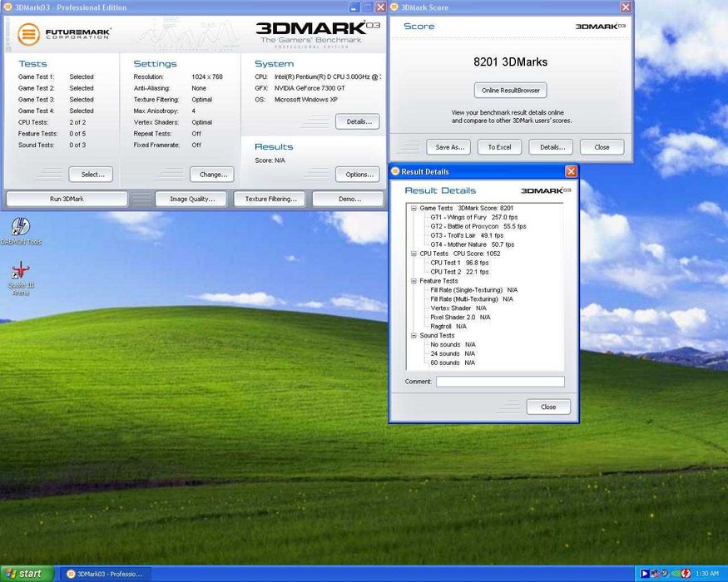Open the Windows Start menu
Screen dimensions: 728x582
point(27,574)
